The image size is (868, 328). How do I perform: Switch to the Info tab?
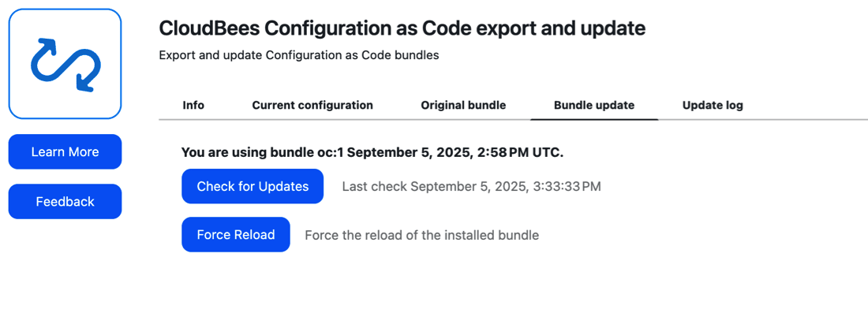click(x=193, y=105)
